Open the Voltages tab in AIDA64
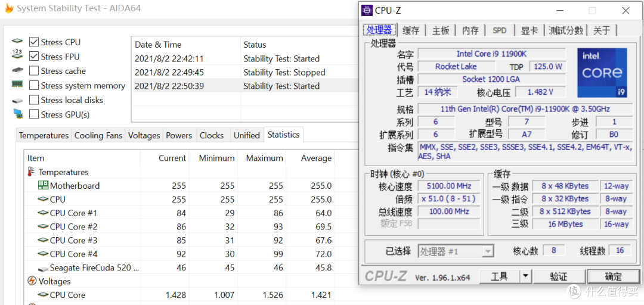The height and width of the screenshot is (305, 644). (x=144, y=135)
